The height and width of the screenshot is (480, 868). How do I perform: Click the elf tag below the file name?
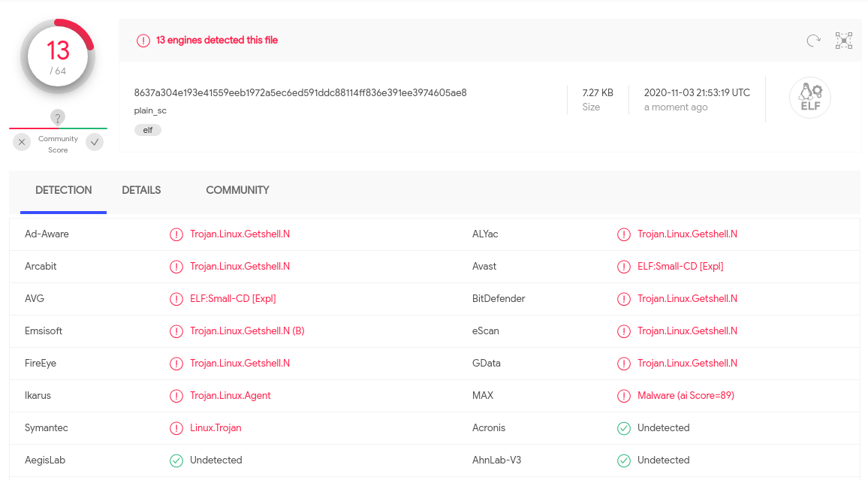point(147,129)
